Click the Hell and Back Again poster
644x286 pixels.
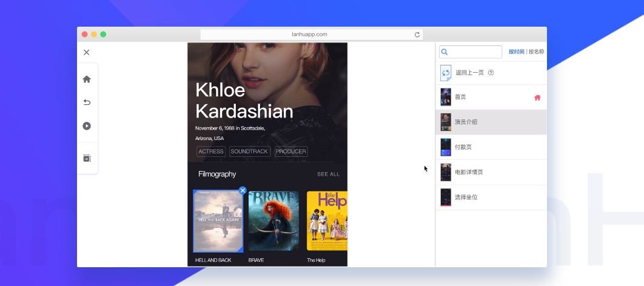(218, 221)
